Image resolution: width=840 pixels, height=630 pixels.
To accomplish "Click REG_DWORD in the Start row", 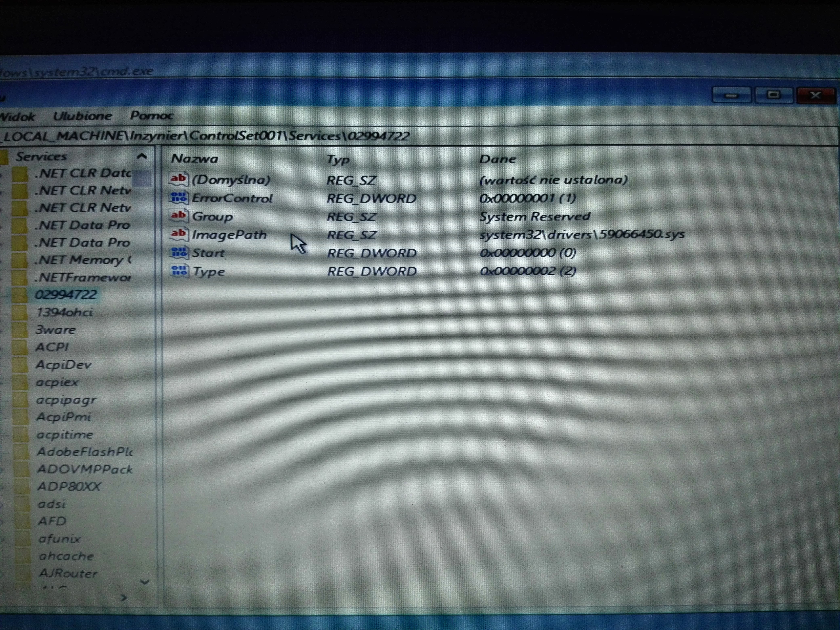I will coord(372,253).
